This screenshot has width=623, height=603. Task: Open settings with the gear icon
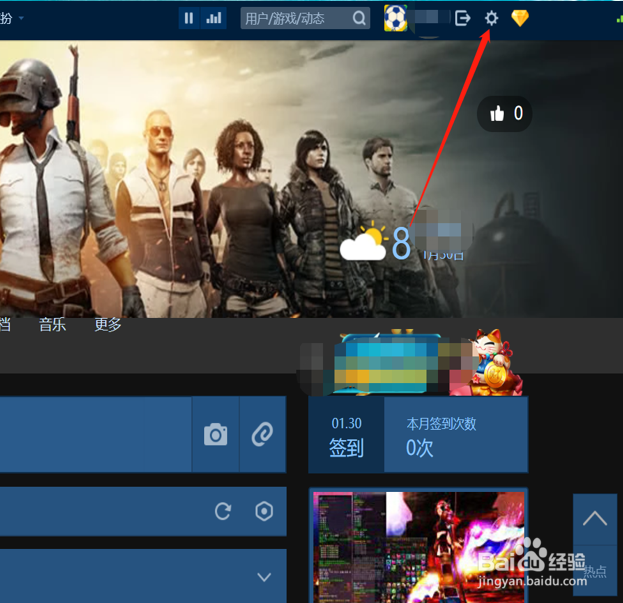[491, 18]
